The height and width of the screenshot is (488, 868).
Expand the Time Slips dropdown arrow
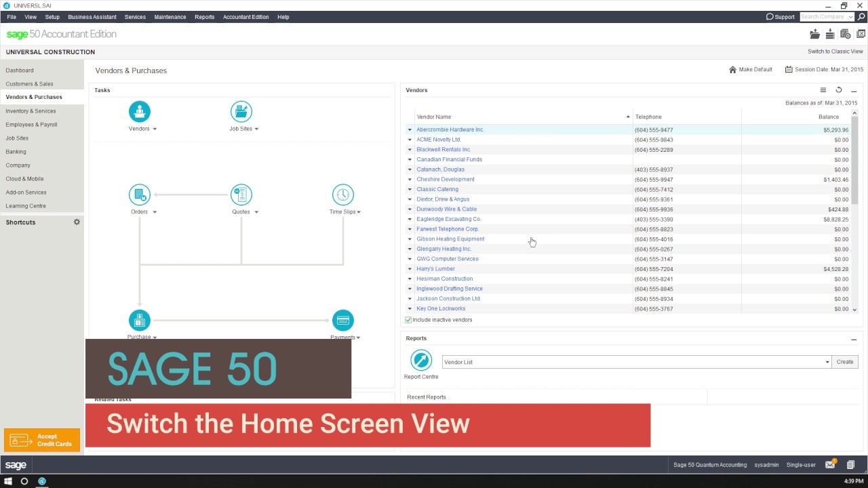pos(359,212)
